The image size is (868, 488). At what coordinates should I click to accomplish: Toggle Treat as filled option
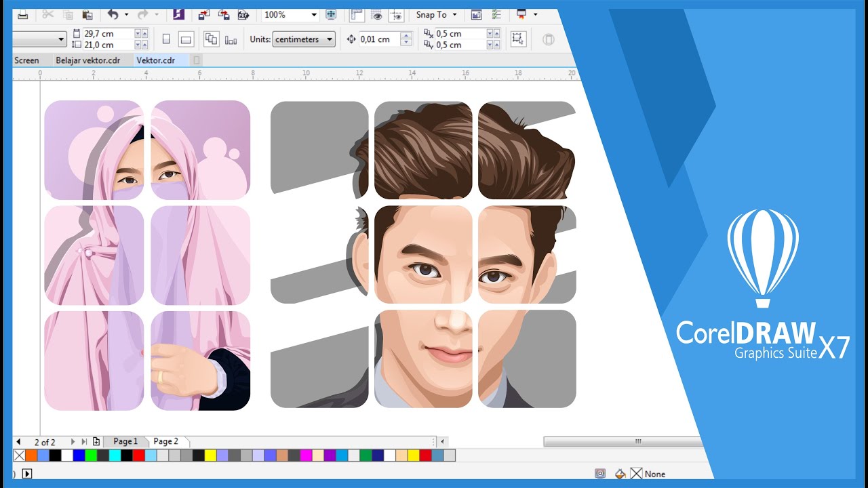519,39
